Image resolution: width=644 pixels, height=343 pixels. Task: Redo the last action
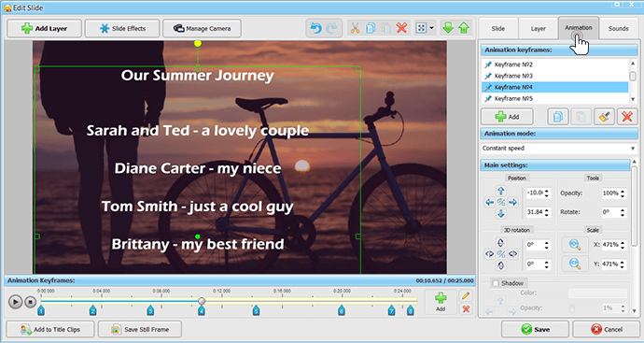(x=331, y=28)
